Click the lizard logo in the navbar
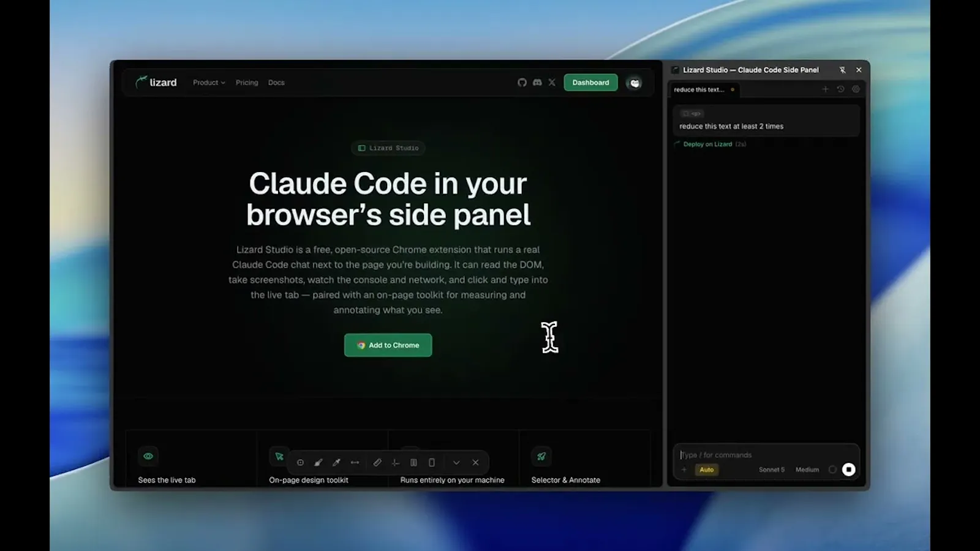This screenshot has width=980, height=551. pyautogui.click(x=156, y=82)
